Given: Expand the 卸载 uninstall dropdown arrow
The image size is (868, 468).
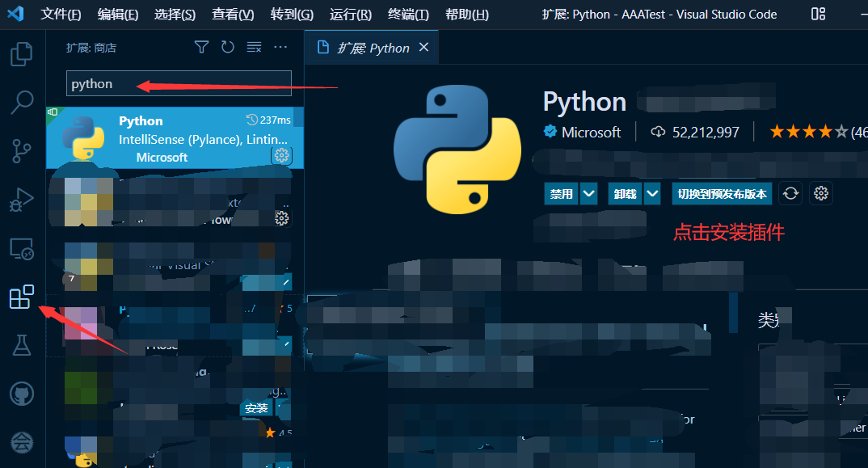Looking at the screenshot, I should pyautogui.click(x=653, y=194).
